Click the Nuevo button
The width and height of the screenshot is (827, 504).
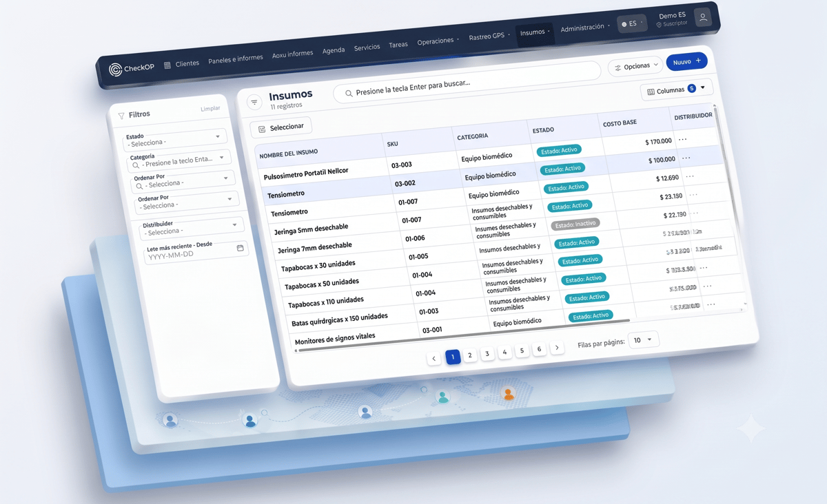[x=686, y=61]
